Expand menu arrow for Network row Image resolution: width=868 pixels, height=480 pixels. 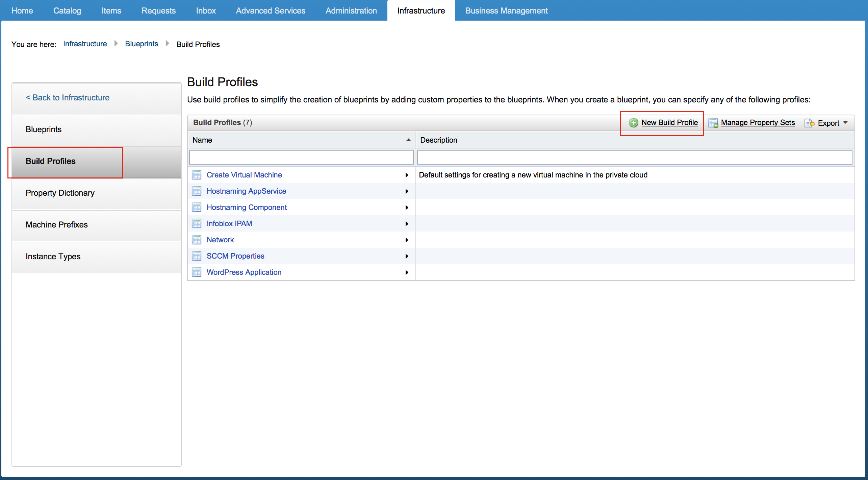tap(407, 240)
